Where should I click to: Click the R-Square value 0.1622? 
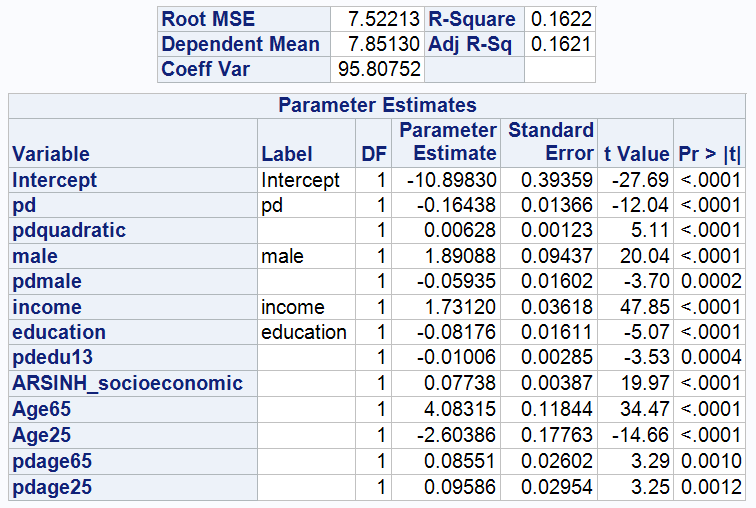pos(560,19)
